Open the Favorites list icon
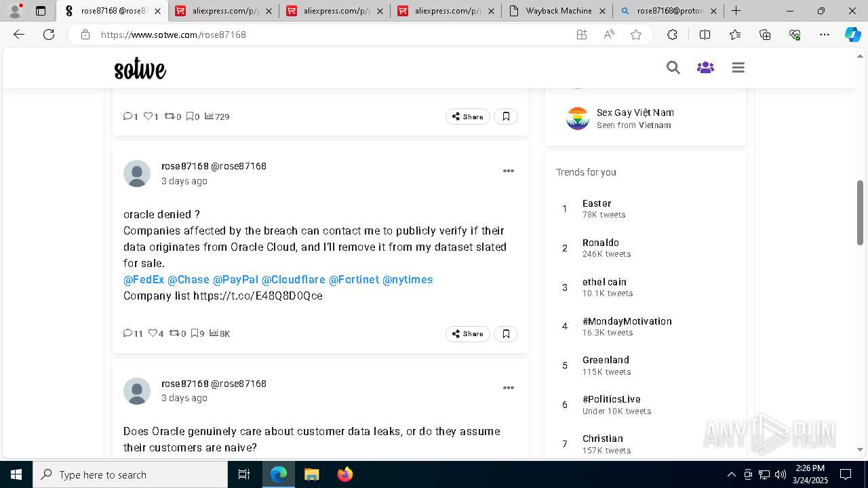This screenshot has width=868, height=488. pyautogui.click(x=735, y=35)
